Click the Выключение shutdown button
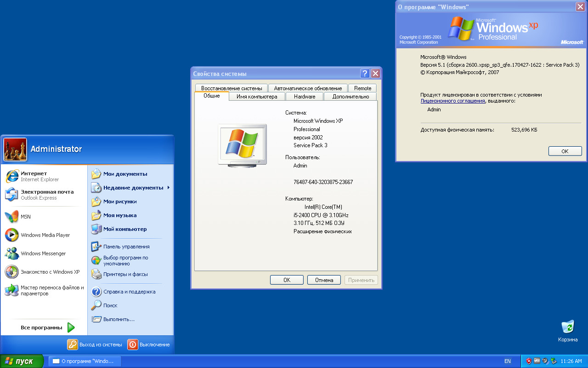The height and width of the screenshot is (368, 588). click(149, 345)
